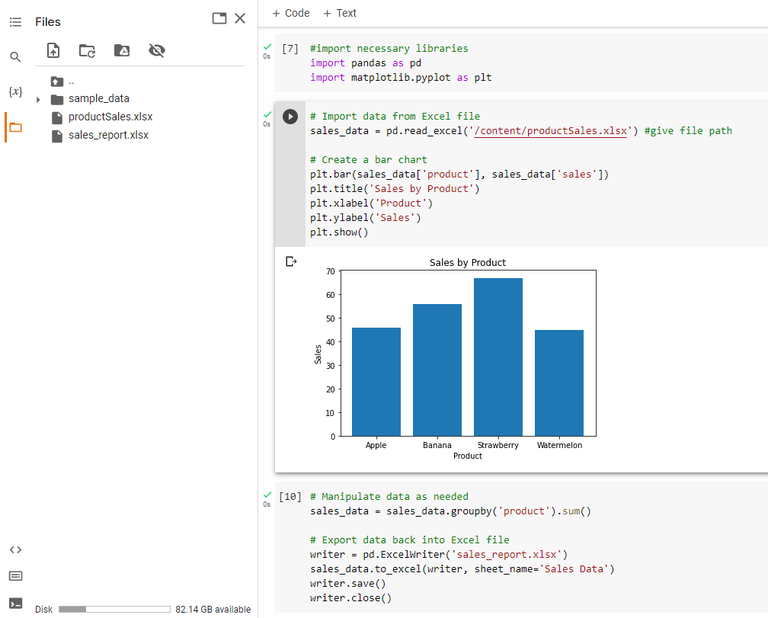Click the clear output icon beside chart
Image resolution: width=768 pixels, height=618 pixels.
pos(291,261)
